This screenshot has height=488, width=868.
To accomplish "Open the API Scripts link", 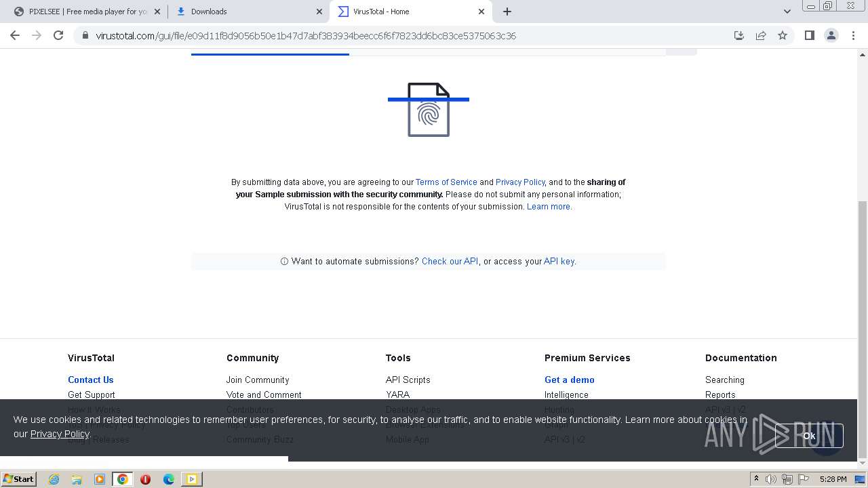I will [x=408, y=380].
